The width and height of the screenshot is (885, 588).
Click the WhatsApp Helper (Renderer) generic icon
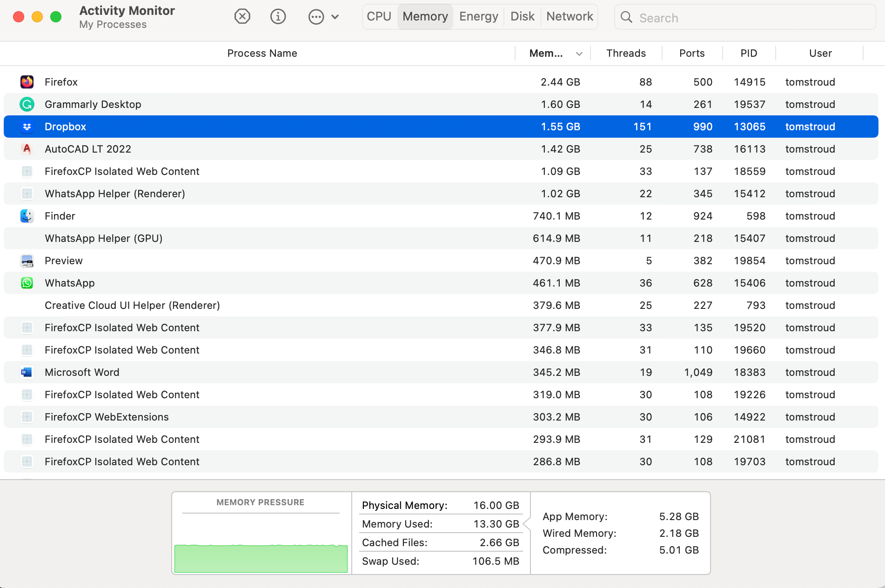click(27, 194)
